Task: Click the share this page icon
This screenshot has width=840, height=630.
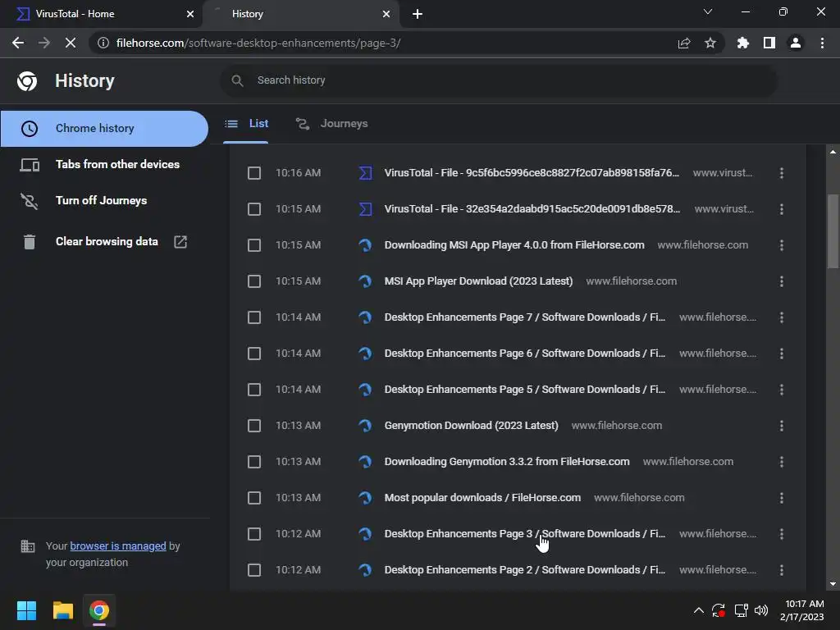Action: 684,43
